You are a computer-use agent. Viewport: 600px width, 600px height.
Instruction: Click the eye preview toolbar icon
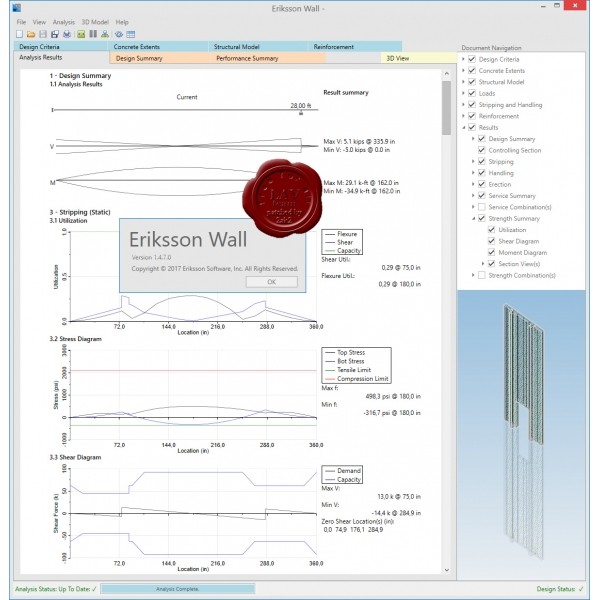pos(119,34)
